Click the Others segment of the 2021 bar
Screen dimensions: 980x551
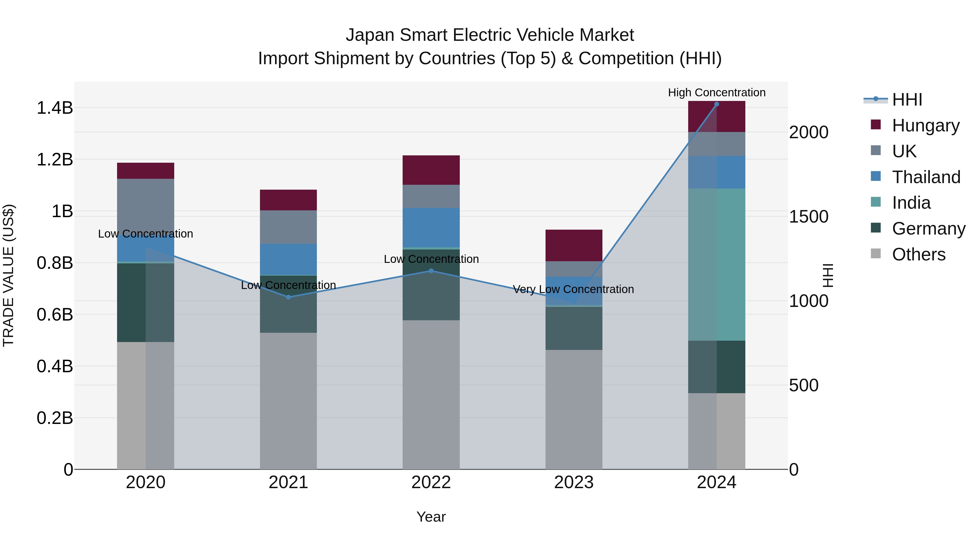pos(288,401)
